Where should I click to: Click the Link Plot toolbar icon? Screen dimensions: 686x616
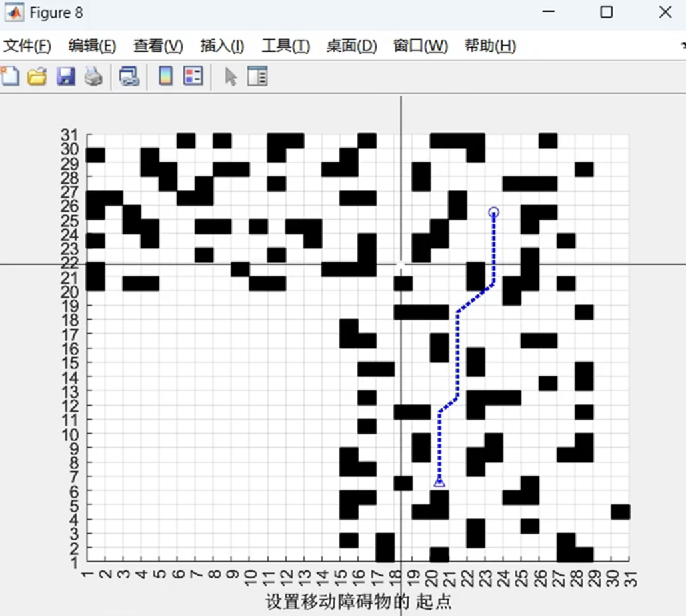129,76
